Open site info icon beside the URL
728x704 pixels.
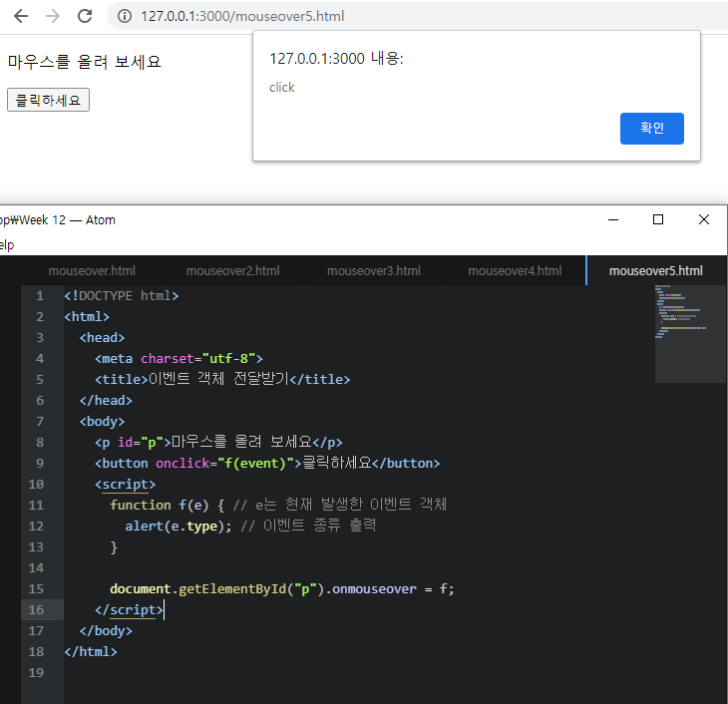(x=125, y=16)
